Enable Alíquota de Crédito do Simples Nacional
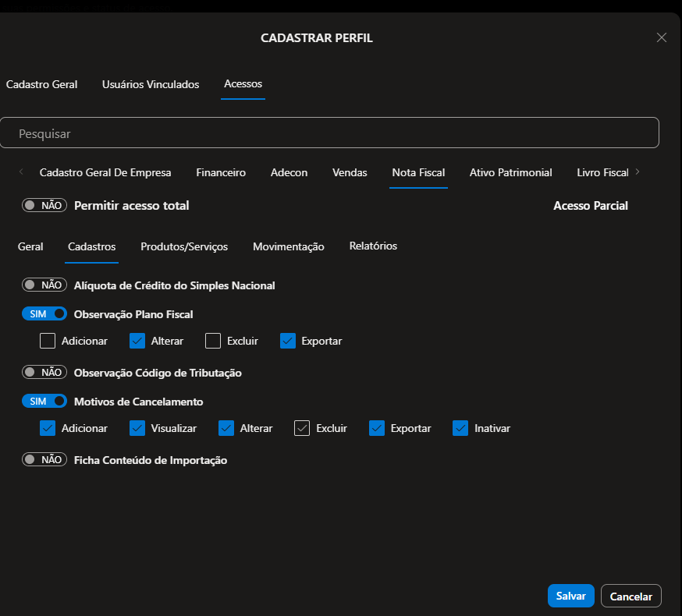682x616 pixels. point(44,285)
